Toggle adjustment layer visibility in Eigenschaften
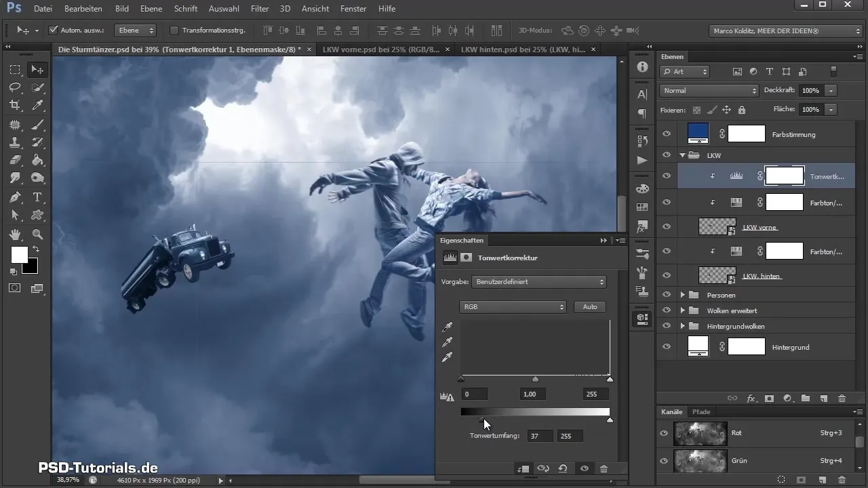 coord(584,468)
